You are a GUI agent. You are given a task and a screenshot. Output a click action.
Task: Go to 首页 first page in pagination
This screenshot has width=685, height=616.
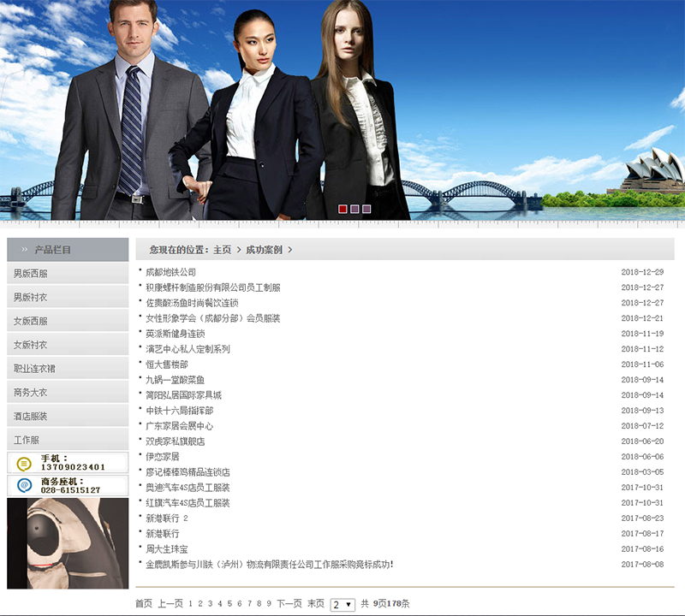tap(144, 604)
